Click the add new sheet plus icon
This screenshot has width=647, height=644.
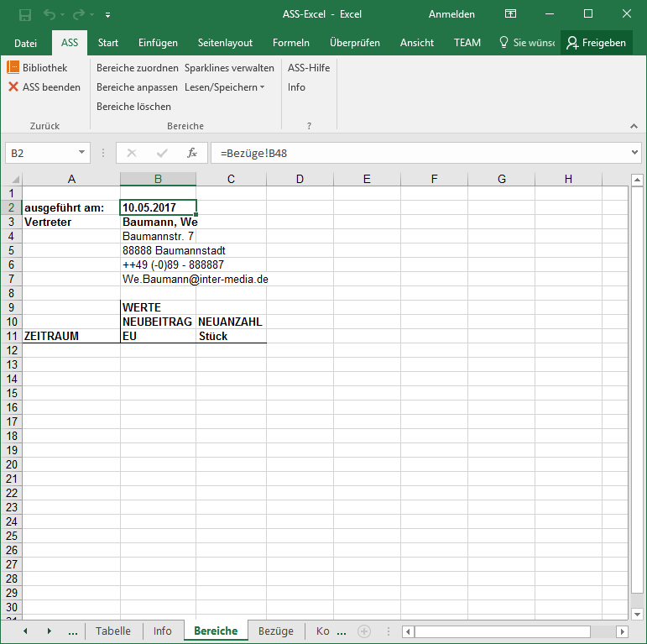364,631
